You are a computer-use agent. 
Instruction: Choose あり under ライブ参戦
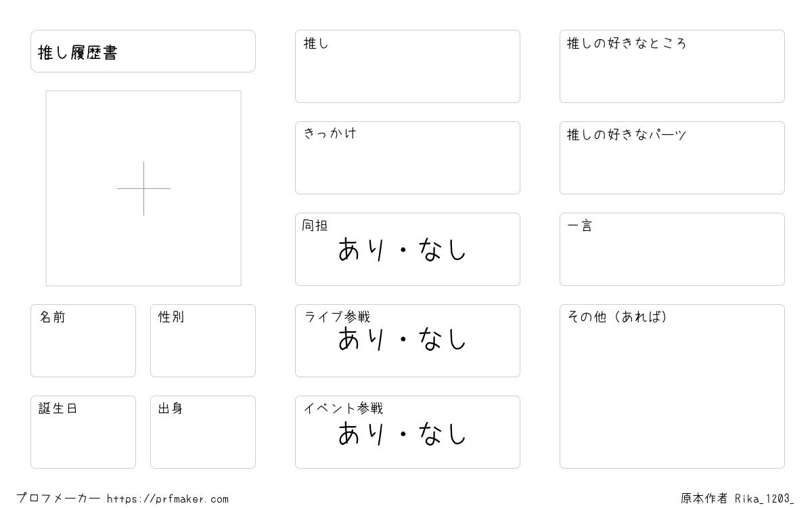pos(361,339)
